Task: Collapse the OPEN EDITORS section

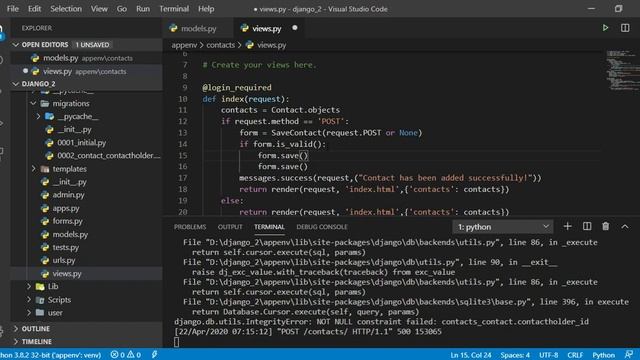Action: coord(16,44)
